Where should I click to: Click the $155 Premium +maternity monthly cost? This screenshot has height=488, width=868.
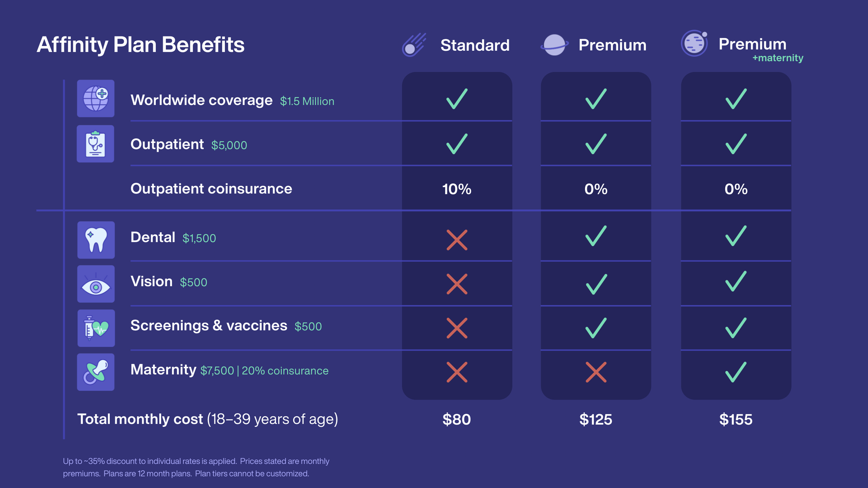point(736,419)
